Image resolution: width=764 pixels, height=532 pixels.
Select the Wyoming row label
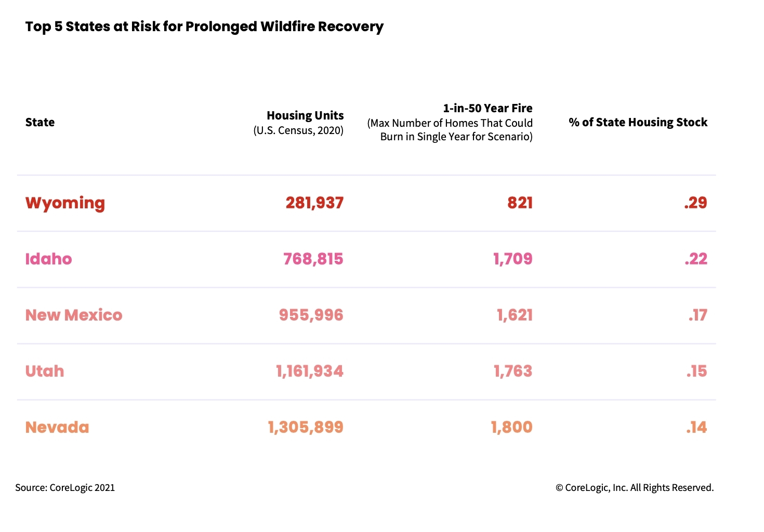pyautogui.click(x=65, y=203)
